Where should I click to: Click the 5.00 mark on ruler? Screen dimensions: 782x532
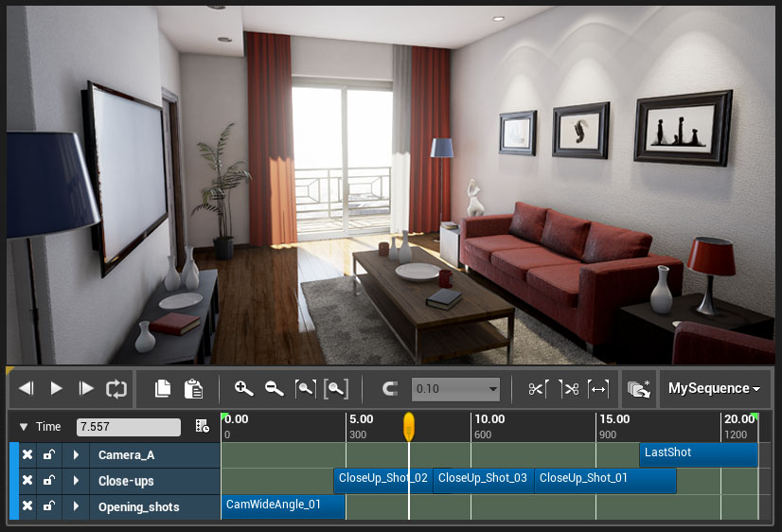point(361,418)
